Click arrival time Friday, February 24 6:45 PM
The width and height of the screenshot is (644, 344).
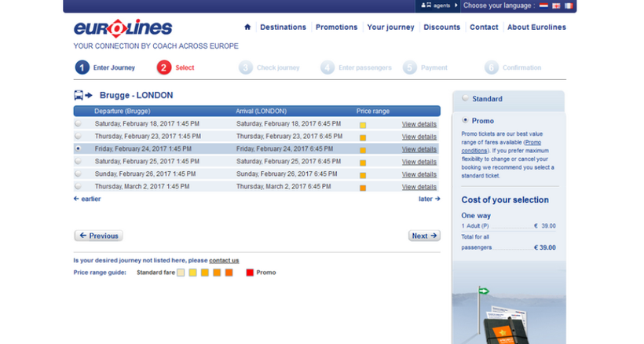(x=284, y=148)
